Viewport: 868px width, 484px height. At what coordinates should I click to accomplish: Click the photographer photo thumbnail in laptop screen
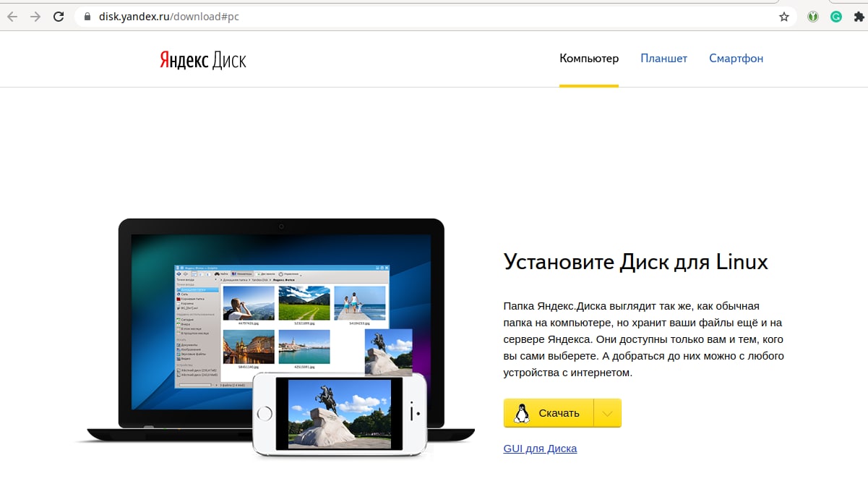coord(249,303)
